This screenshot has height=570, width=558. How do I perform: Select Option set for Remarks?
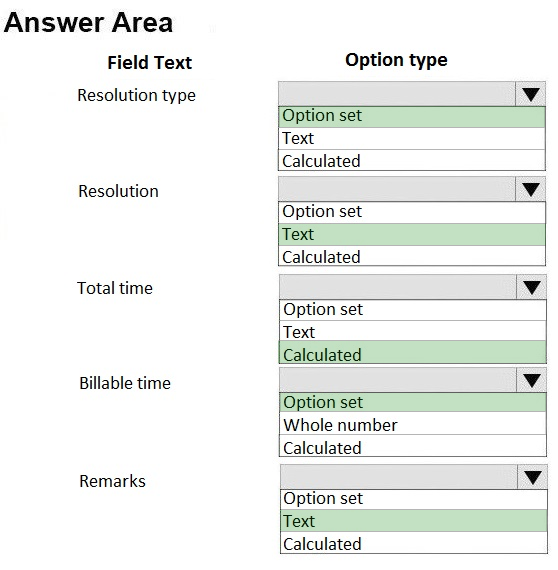[414, 499]
